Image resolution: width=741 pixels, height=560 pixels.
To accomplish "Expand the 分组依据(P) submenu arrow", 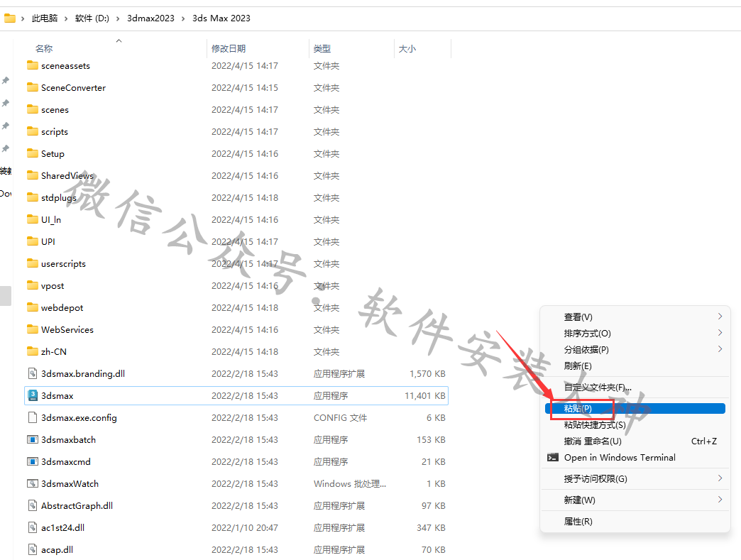I will pyautogui.click(x=720, y=348).
